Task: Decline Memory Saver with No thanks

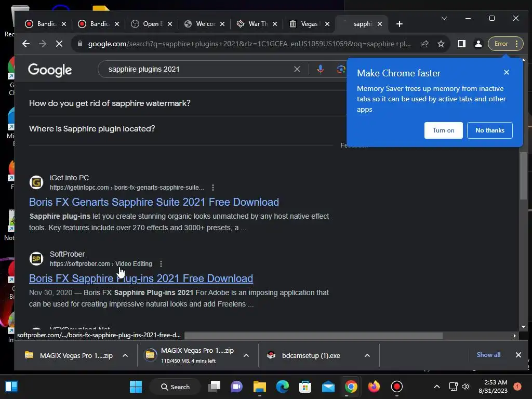Action: tap(489, 130)
